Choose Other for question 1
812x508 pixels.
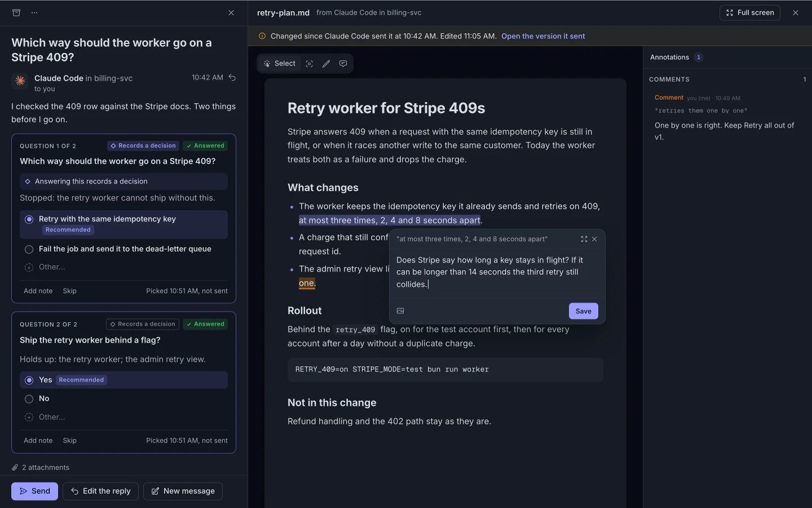tap(123, 267)
